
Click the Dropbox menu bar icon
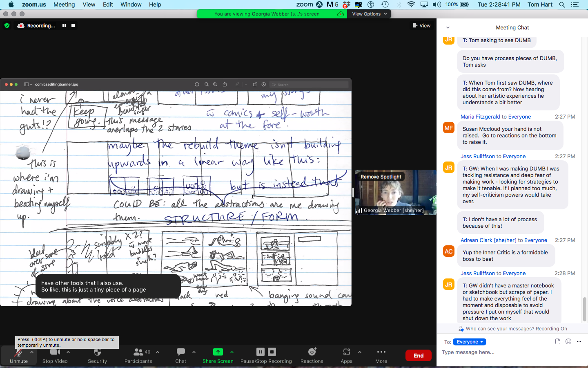tap(346, 4)
